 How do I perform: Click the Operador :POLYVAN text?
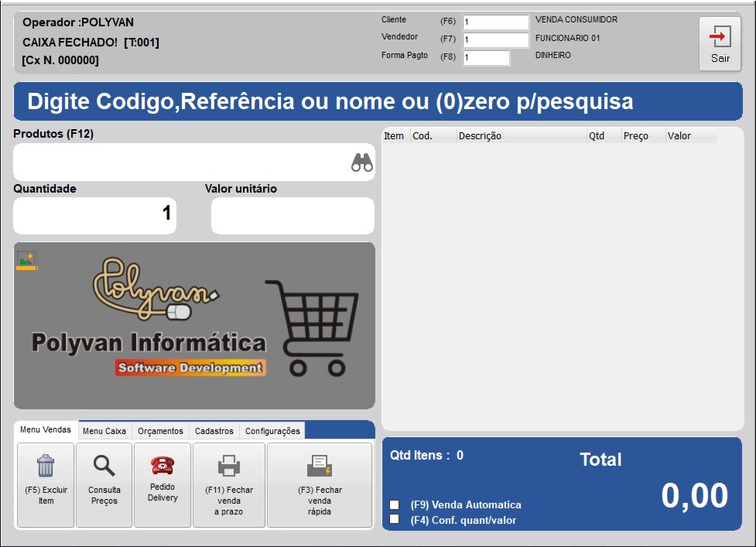(x=78, y=22)
